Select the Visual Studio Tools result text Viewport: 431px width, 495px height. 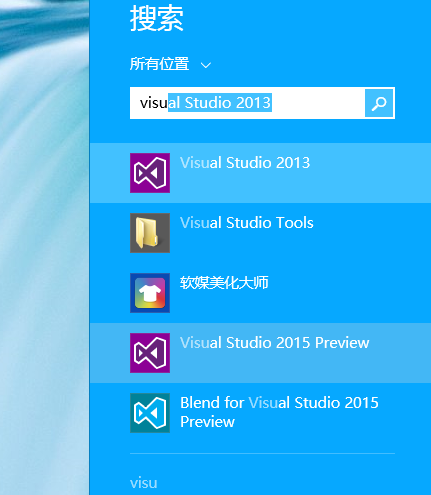247,223
